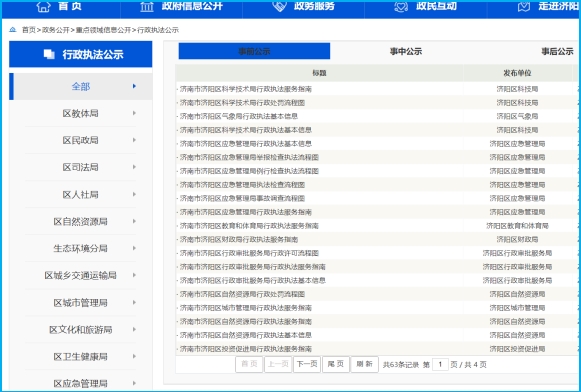Open 首页 in the top navigation
The width and height of the screenshot is (581, 392).
click(x=70, y=6)
